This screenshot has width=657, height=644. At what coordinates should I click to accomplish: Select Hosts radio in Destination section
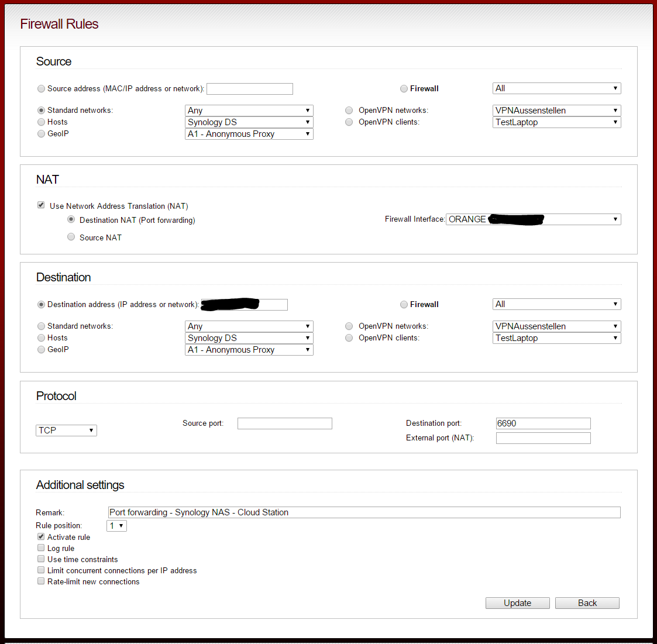point(41,338)
